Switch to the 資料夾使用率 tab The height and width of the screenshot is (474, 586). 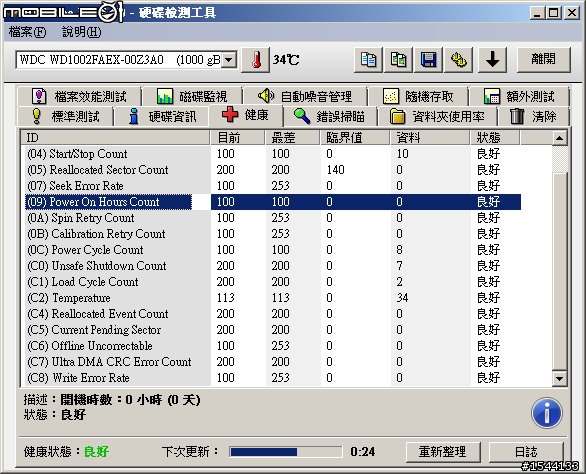[437, 117]
